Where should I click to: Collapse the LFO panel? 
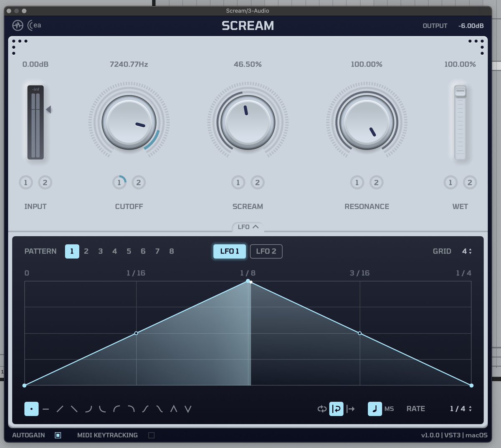[248, 227]
